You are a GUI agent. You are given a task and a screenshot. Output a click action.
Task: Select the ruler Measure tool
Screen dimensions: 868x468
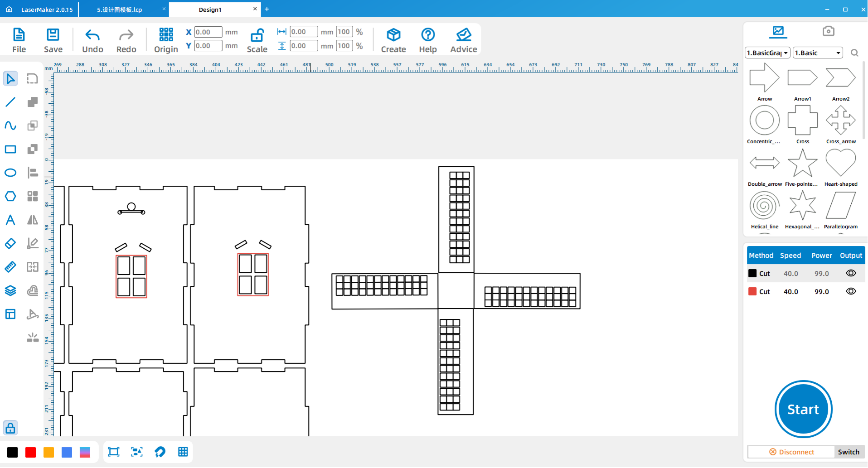coord(10,267)
